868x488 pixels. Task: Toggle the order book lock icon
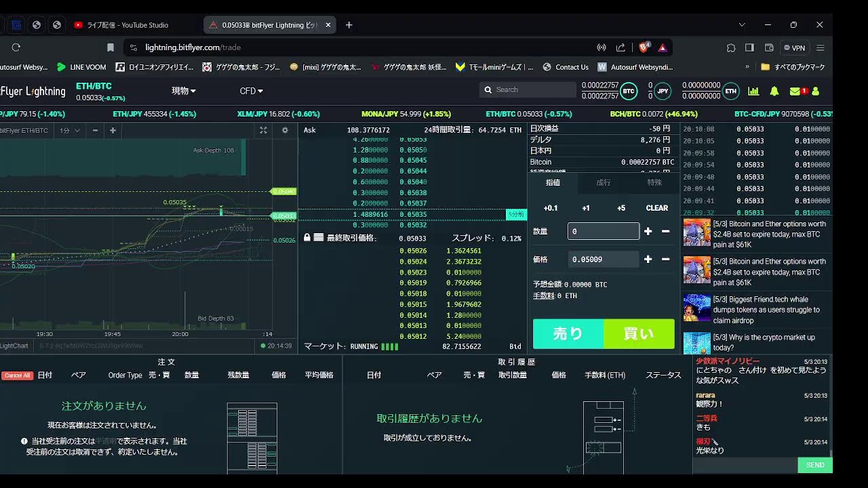pyautogui.click(x=307, y=238)
